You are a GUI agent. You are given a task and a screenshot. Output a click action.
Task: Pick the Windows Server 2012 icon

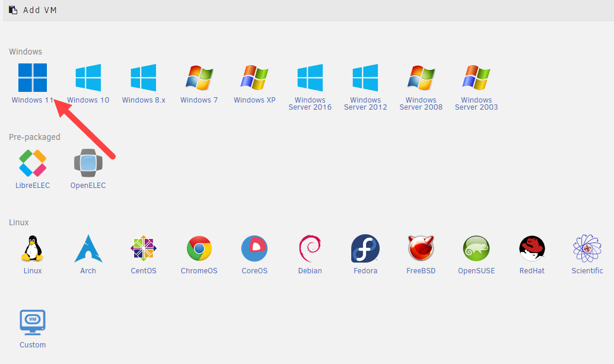(365, 78)
